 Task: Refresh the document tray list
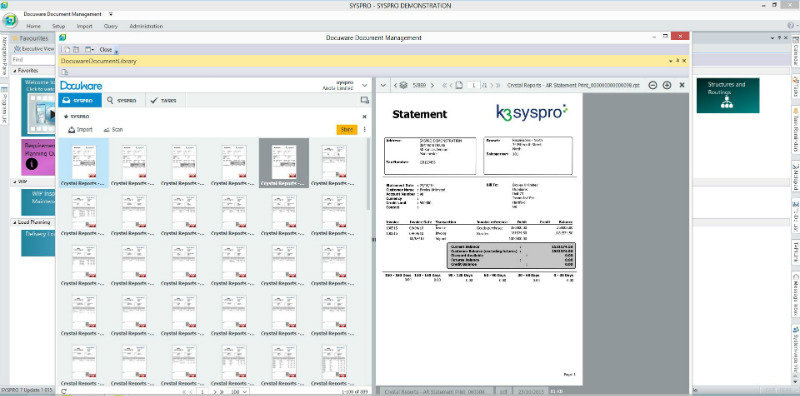[64, 391]
